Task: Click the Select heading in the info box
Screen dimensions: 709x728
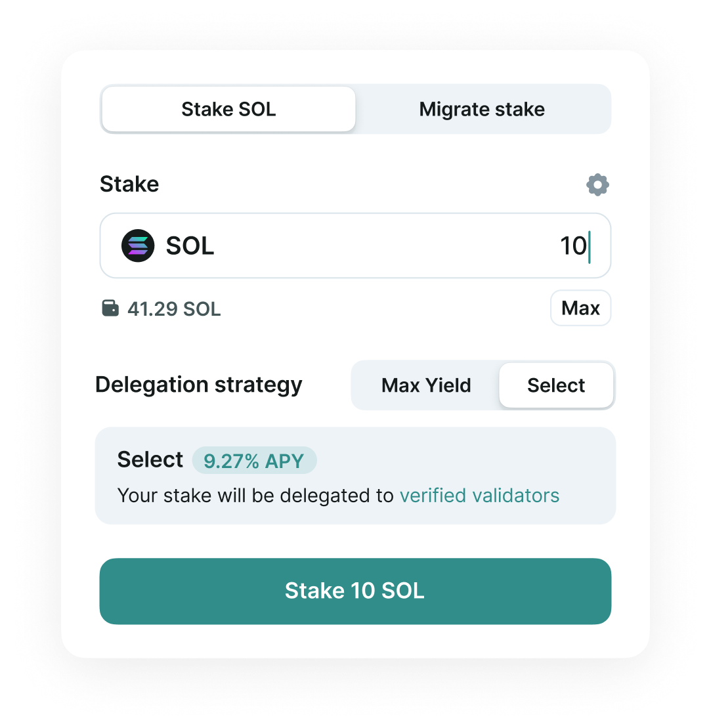Action: point(150,460)
